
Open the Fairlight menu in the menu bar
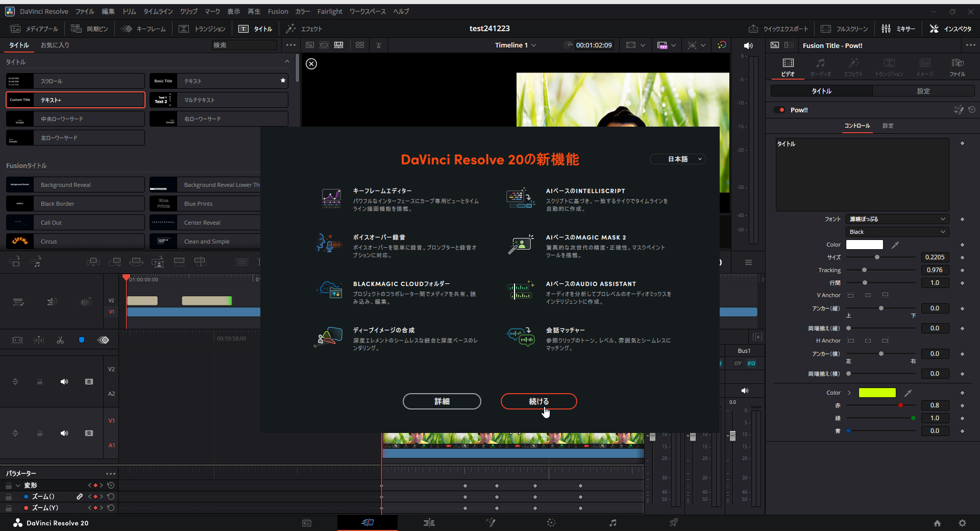pyautogui.click(x=330, y=11)
